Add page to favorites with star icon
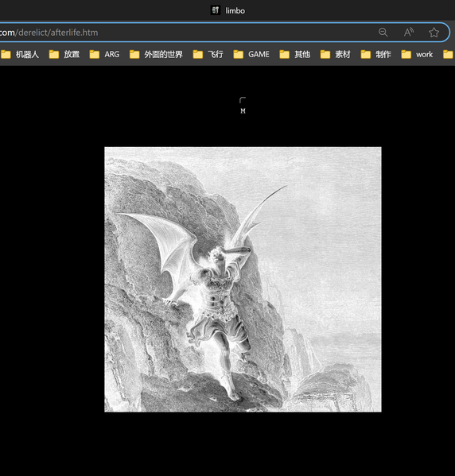This screenshot has width=455, height=476. pyautogui.click(x=434, y=32)
